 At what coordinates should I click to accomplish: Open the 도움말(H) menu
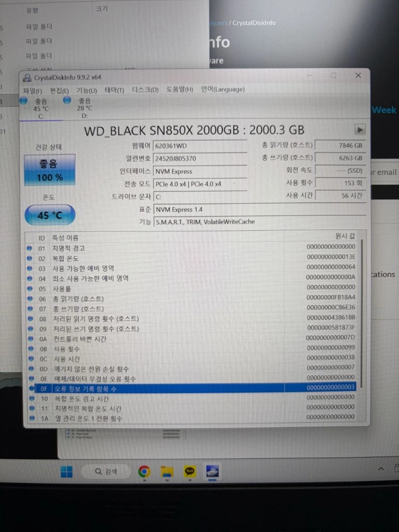pos(179,89)
